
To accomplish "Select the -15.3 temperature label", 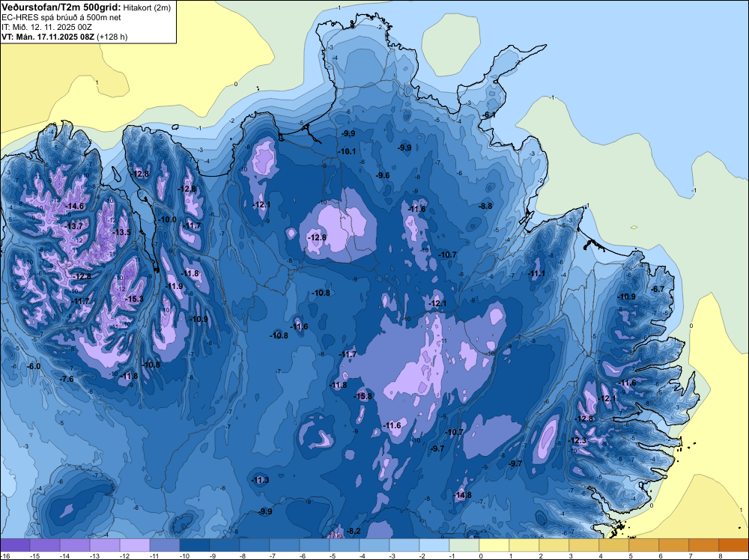I will coord(134,299).
